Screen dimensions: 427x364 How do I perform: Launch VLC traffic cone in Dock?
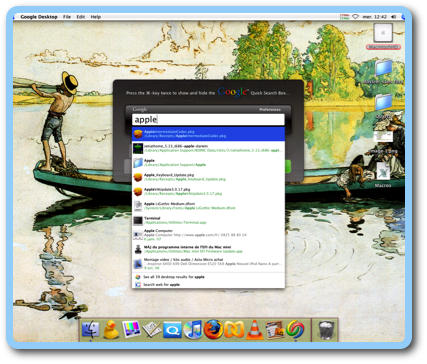pyautogui.click(x=254, y=329)
